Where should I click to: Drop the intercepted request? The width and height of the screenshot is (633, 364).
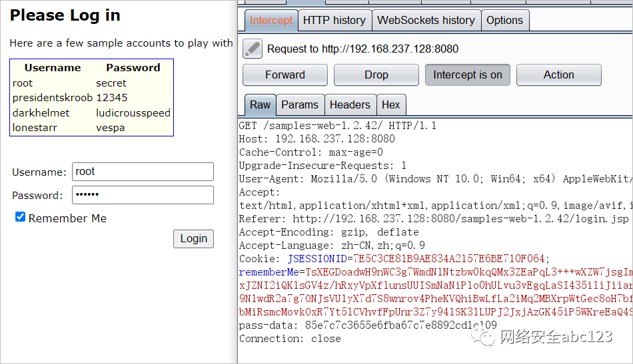tap(376, 75)
